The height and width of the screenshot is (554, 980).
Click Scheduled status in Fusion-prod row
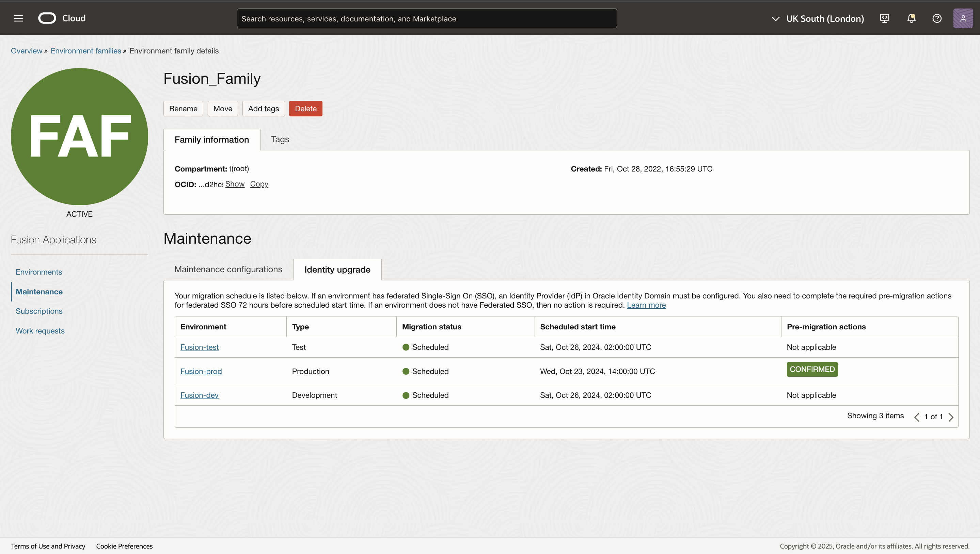click(x=425, y=371)
